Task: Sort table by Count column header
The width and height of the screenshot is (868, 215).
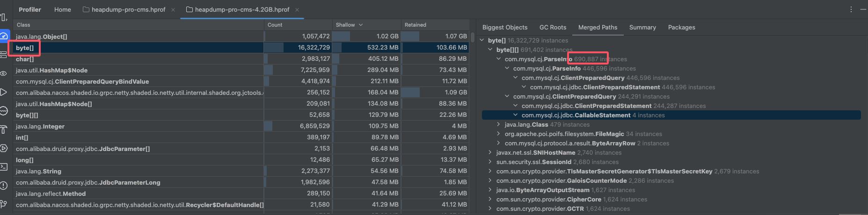Action: [298, 25]
